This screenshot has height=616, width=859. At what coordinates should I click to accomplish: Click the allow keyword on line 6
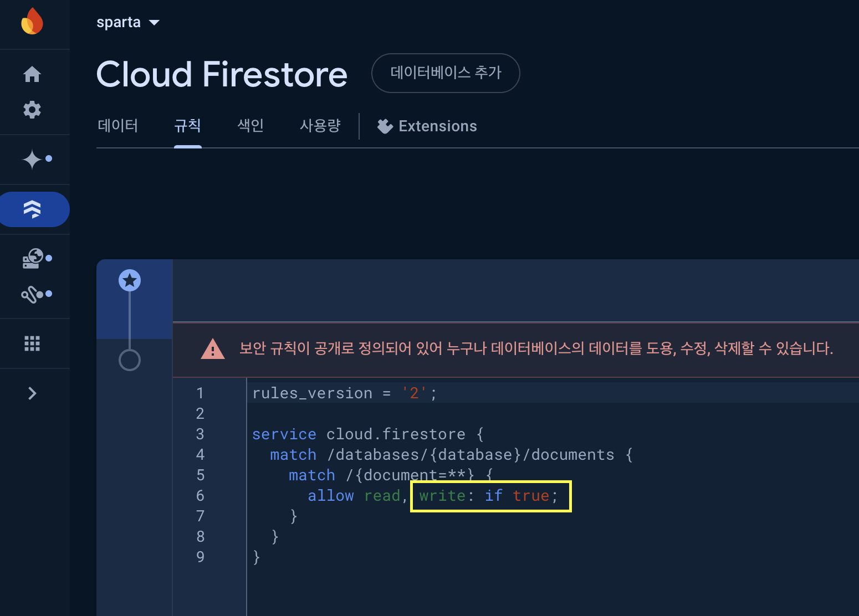(331, 495)
